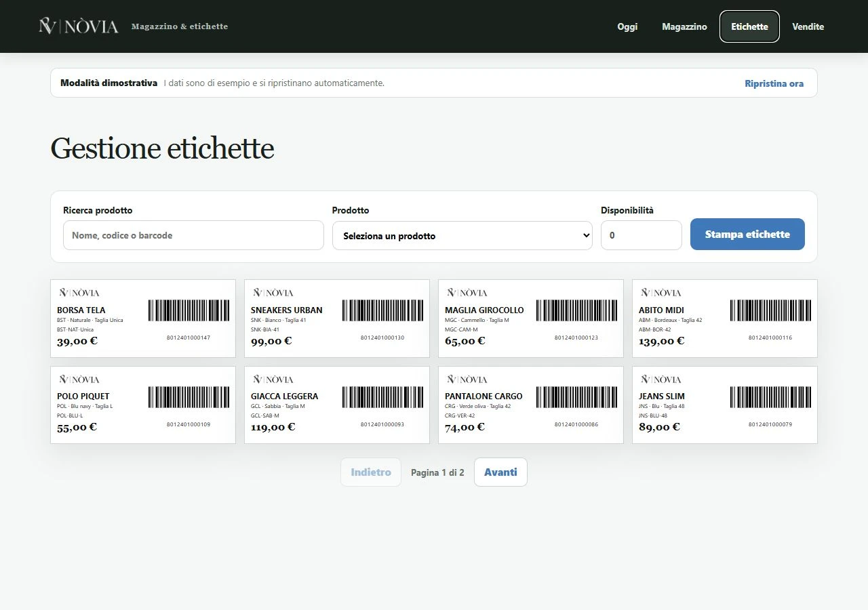Click the 99,00 € price
This screenshot has height=610, width=868.
pyautogui.click(x=271, y=341)
